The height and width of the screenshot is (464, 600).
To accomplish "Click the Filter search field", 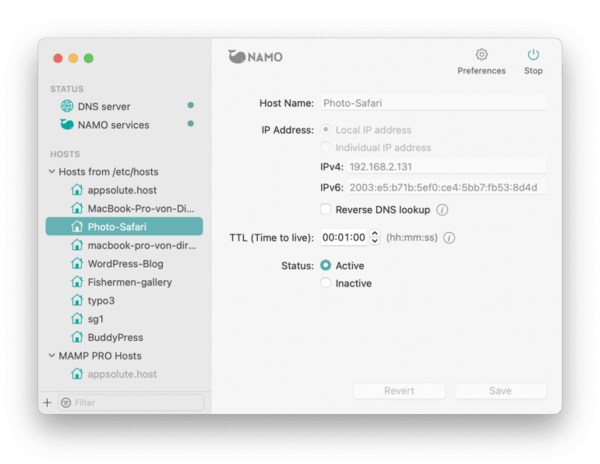I will click(x=131, y=402).
